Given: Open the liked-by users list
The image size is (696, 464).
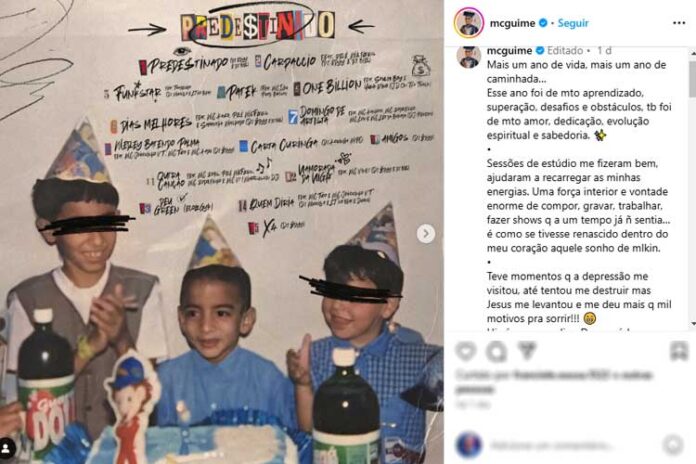Looking at the screenshot, I should (x=554, y=382).
